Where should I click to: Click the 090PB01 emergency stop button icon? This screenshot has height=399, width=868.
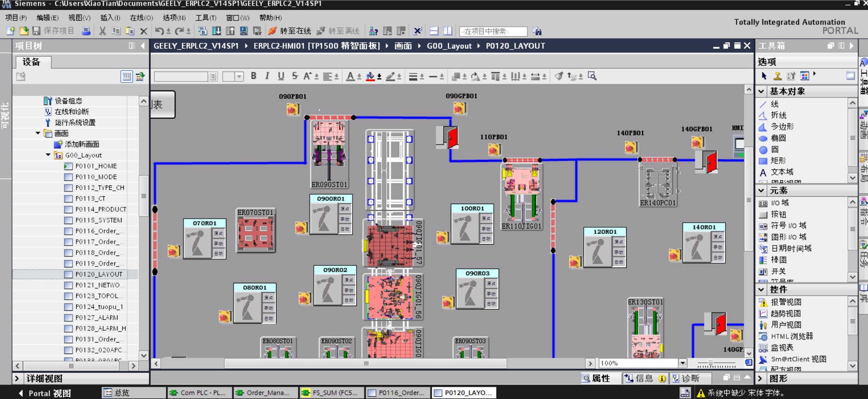[x=292, y=109]
